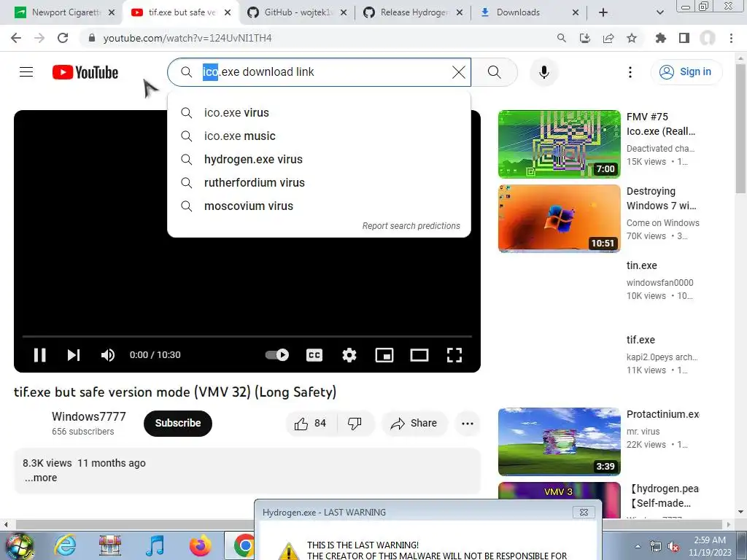This screenshot has height=560, width=747.
Task: Switch to miniplayer mode
Action: point(384,355)
